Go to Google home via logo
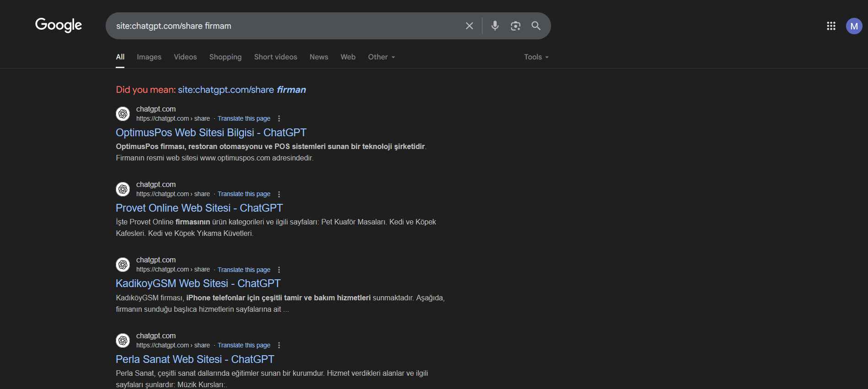Screen dimensions: 868x389 pos(59,25)
